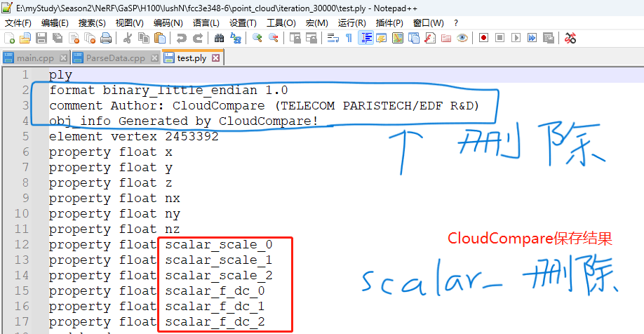Select the test.ply tab

point(192,58)
